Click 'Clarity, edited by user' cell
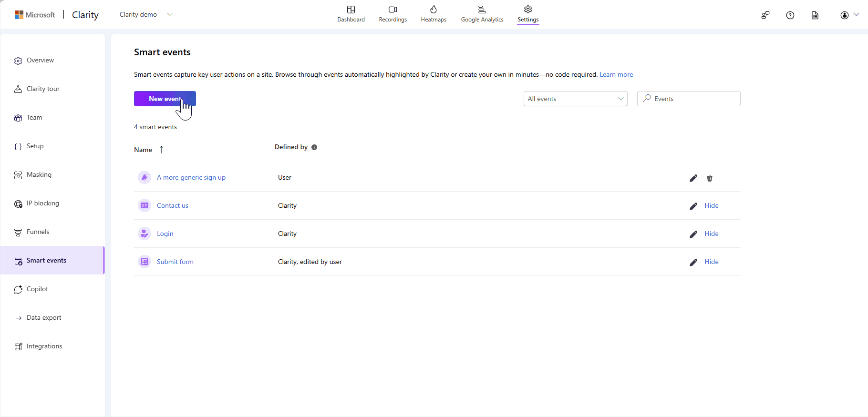Viewport: 868px width, 417px height. coord(310,262)
